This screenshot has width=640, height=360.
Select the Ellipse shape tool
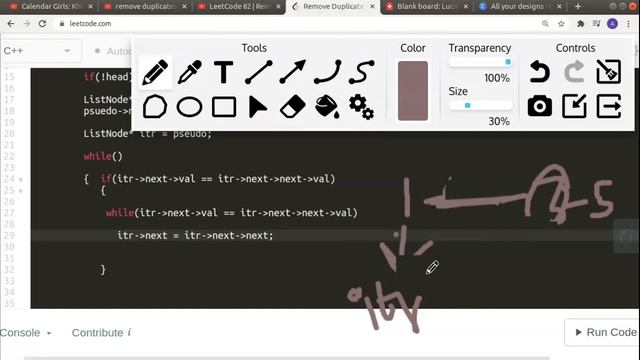pos(189,107)
